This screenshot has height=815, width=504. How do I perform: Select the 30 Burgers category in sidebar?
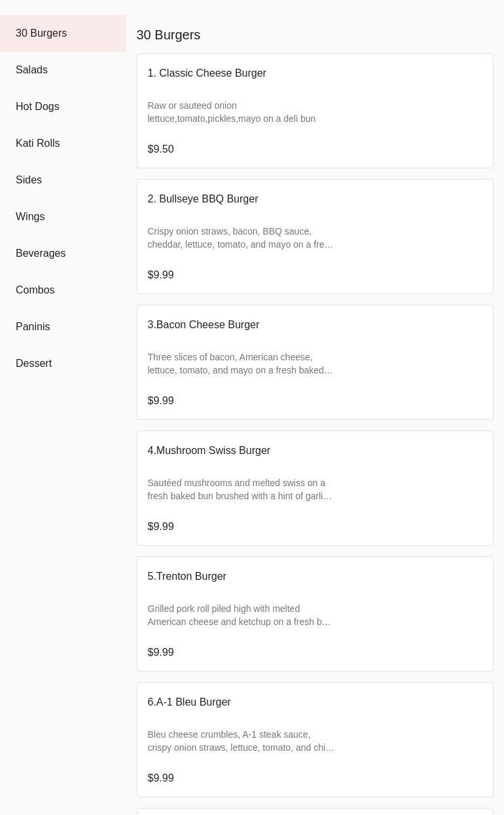point(41,33)
